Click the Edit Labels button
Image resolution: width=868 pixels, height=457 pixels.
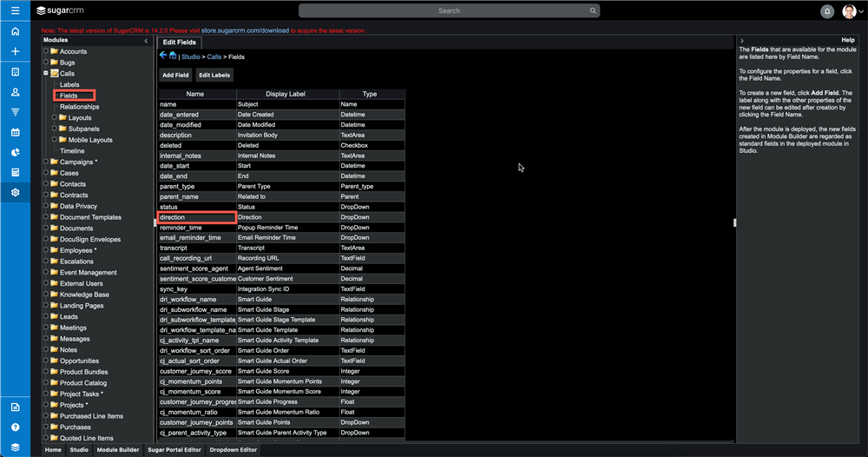tap(214, 75)
